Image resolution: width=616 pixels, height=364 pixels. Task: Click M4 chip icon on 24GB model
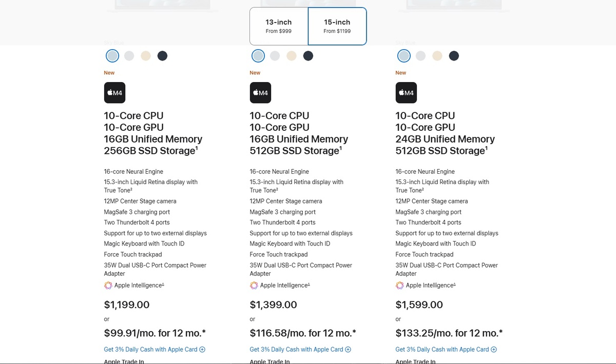[406, 93]
